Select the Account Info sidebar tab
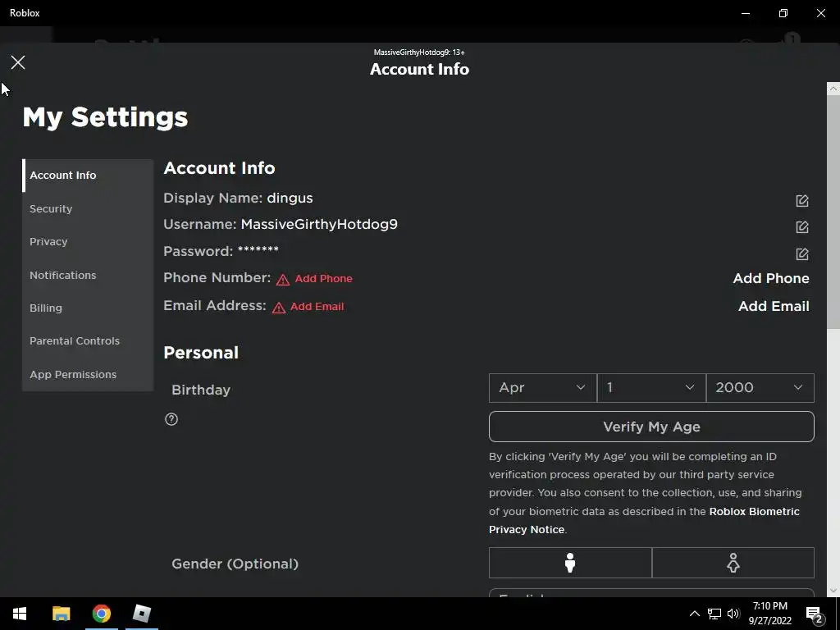The height and width of the screenshot is (630, 840). pos(88,176)
